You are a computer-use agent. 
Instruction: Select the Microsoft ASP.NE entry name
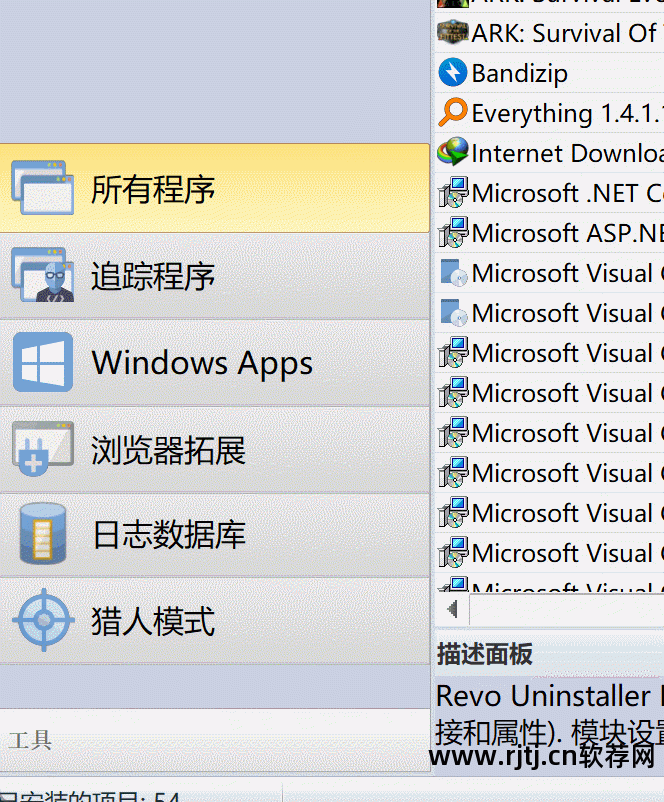(568, 233)
